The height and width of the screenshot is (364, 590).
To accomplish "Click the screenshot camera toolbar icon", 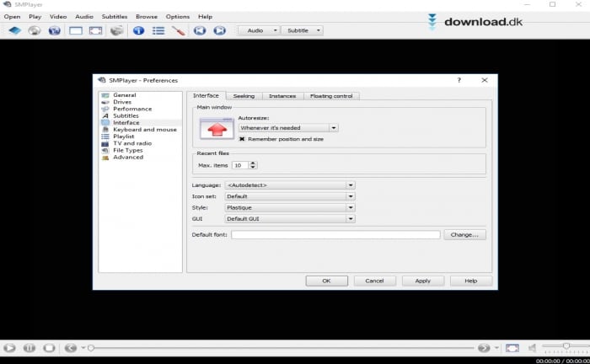I will tap(117, 30).
